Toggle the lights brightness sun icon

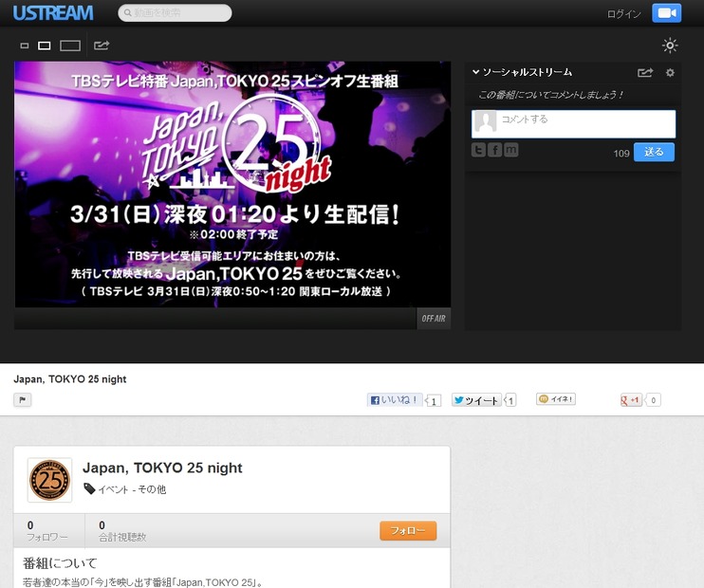(670, 46)
